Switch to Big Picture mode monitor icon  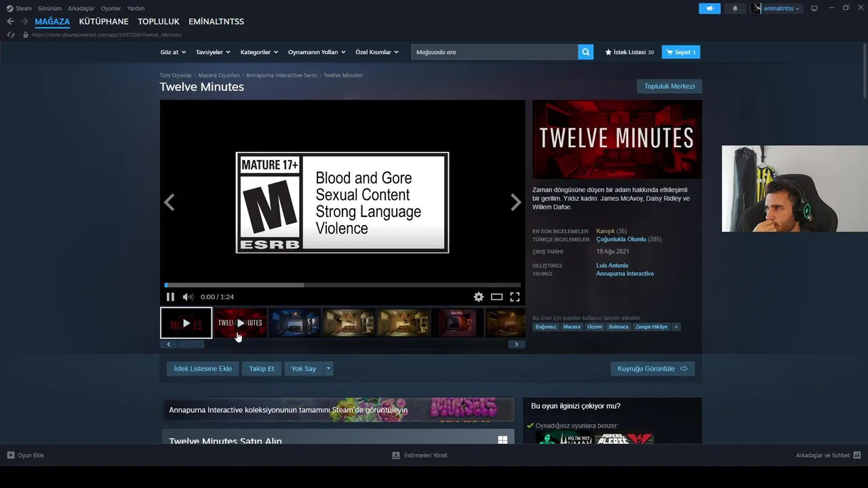pos(814,8)
